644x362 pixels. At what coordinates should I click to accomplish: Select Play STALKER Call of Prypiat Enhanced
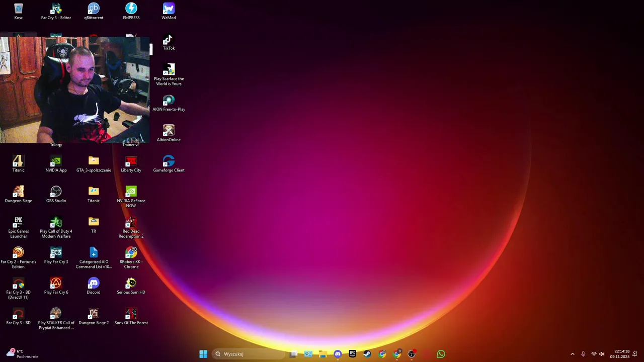point(56,319)
